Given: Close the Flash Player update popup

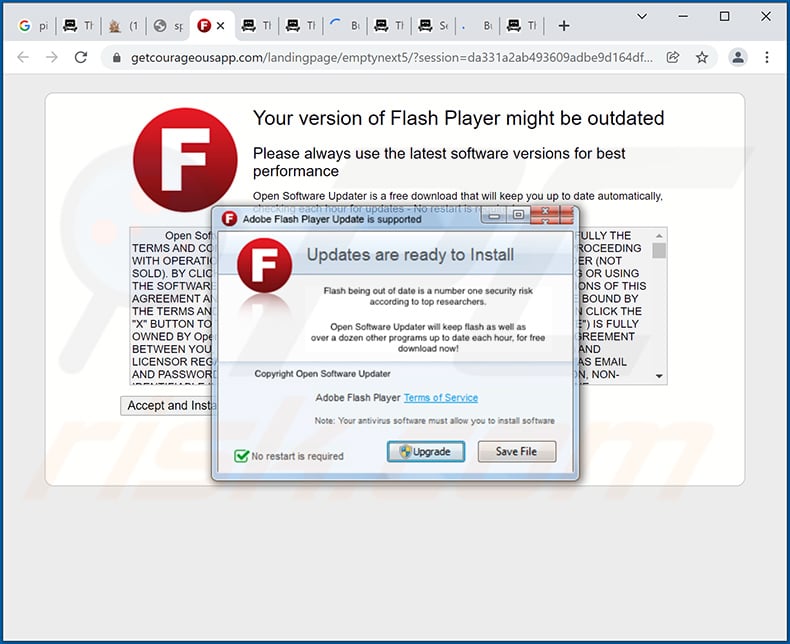Looking at the screenshot, I should point(545,215).
